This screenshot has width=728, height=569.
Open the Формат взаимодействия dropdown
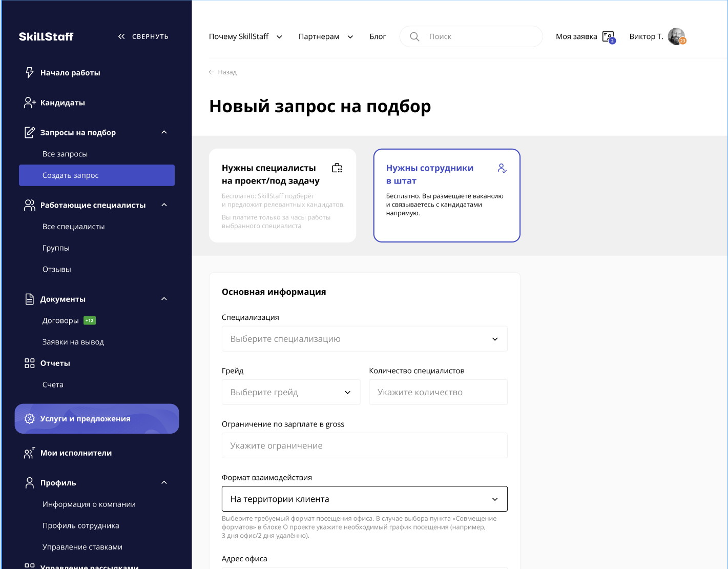tap(365, 499)
